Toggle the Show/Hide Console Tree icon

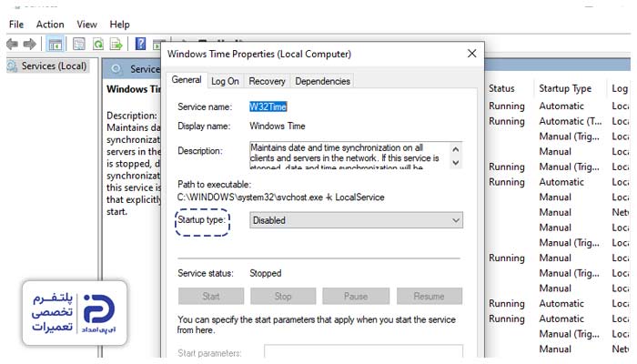pyautogui.click(x=56, y=44)
